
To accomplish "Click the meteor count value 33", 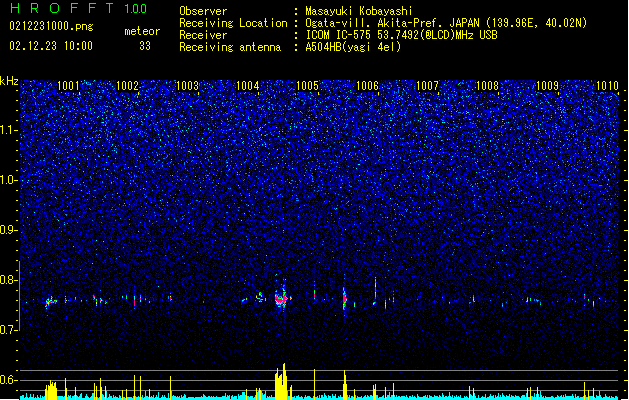I will pos(145,46).
